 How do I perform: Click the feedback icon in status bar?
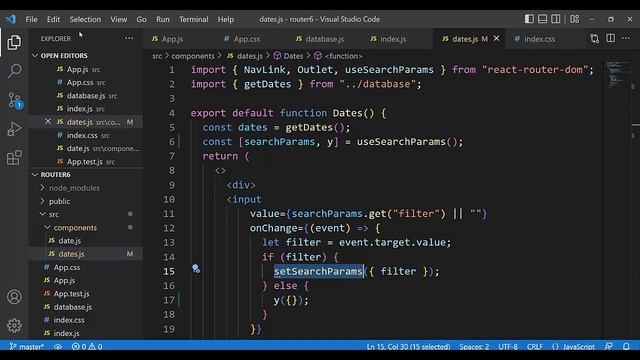(609, 347)
